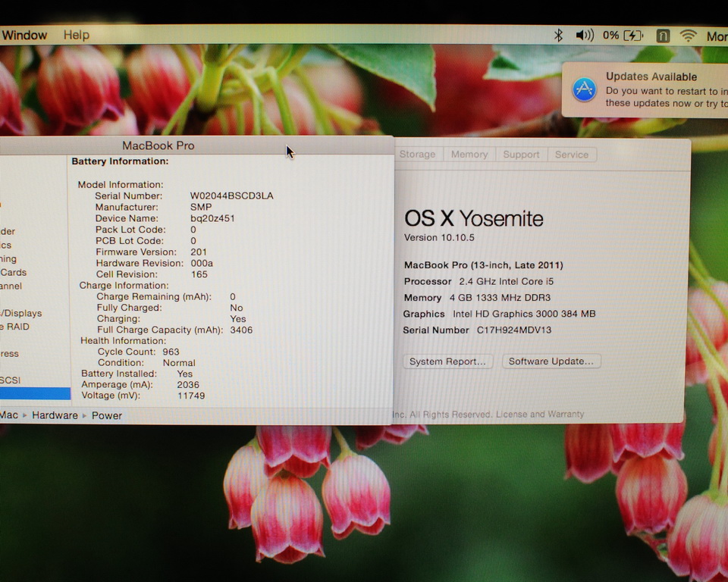Select the sidebar item ending in /Displays

tap(21, 313)
